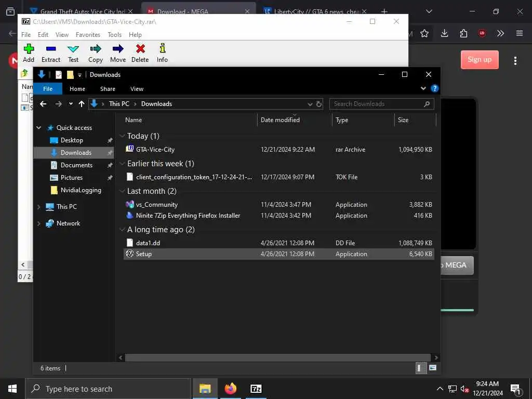Switch to Details view layout icon
Image resolution: width=532 pixels, height=399 pixels.
tap(421, 368)
